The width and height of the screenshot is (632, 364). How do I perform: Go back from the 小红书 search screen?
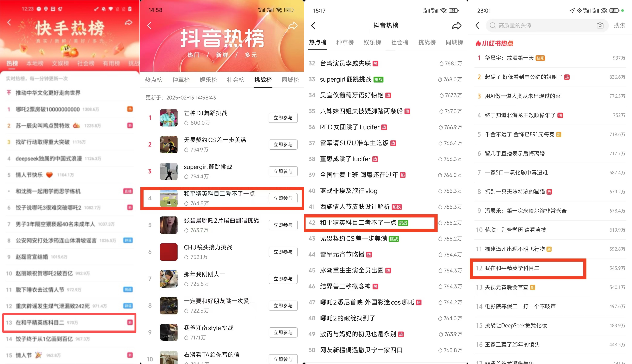[x=477, y=25]
